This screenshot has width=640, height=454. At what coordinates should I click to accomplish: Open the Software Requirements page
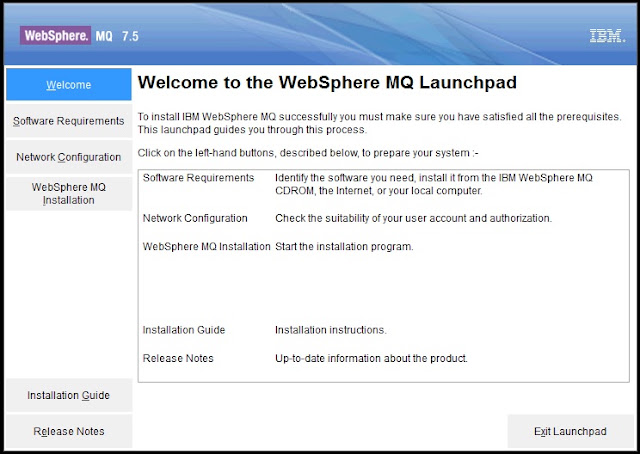(x=69, y=121)
